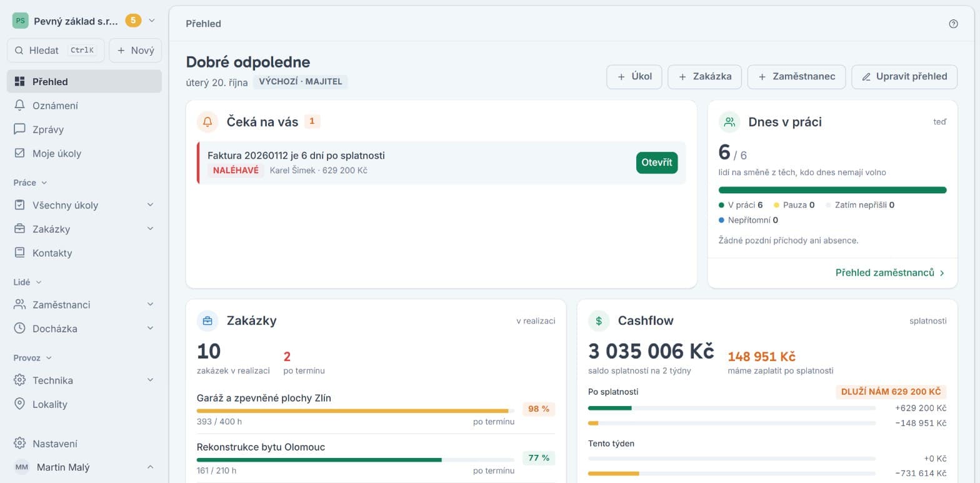Click the VÝCHOZÍ · MAJITEL tag
Screen dimensions: 980x483
point(301,82)
